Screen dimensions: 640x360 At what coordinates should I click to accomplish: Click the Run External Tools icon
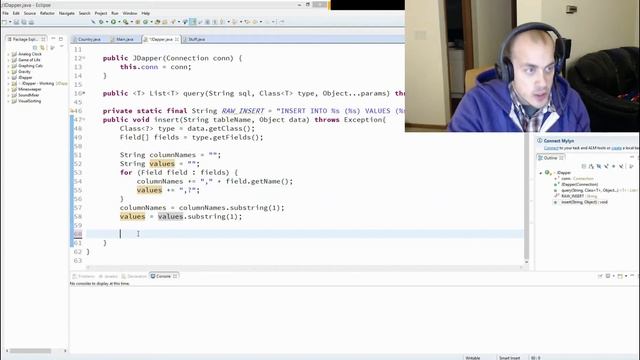[x=126, y=22]
